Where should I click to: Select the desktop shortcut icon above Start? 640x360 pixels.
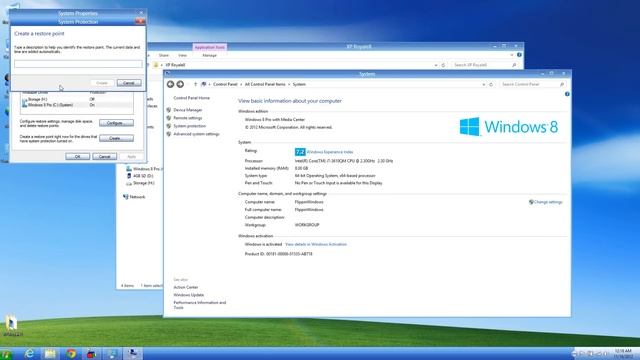[x=12, y=326]
